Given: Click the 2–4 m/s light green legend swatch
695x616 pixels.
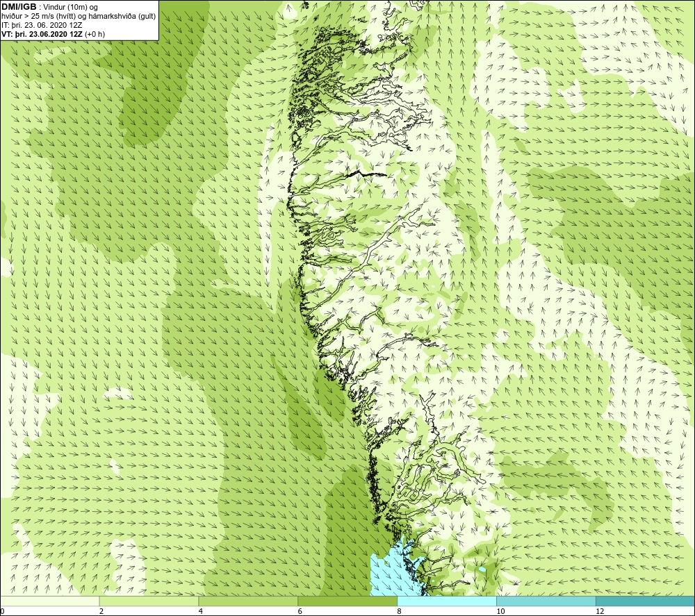Looking at the screenshot, I should pos(149,601).
